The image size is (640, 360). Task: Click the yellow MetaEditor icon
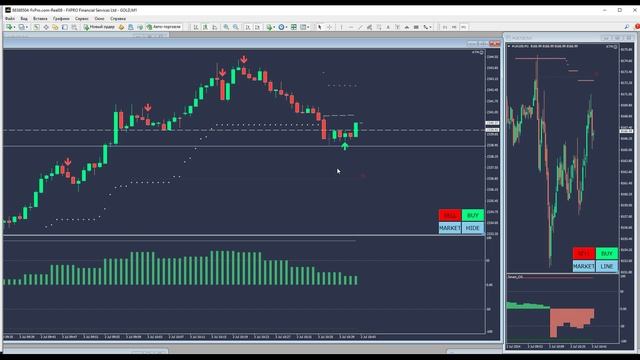point(121,27)
